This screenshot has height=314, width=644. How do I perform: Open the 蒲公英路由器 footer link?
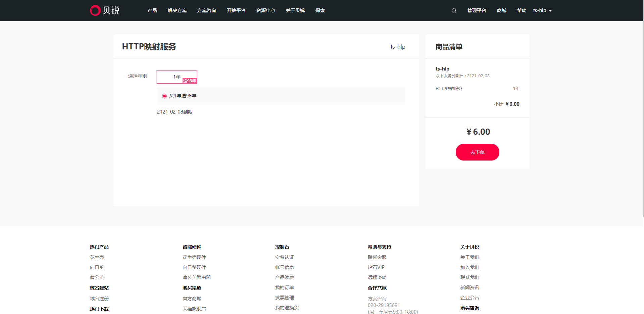tap(197, 277)
